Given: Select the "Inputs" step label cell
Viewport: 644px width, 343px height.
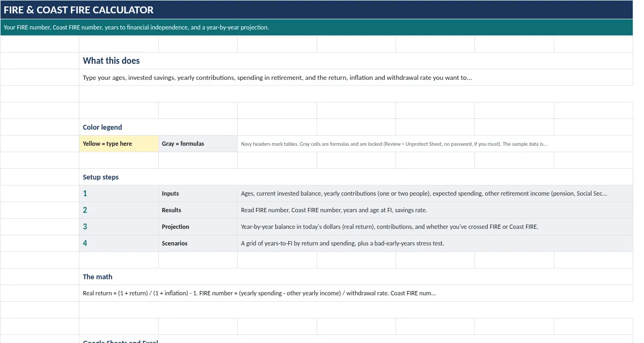Looking at the screenshot, I should pyautogui.click(x=198, y=193).
